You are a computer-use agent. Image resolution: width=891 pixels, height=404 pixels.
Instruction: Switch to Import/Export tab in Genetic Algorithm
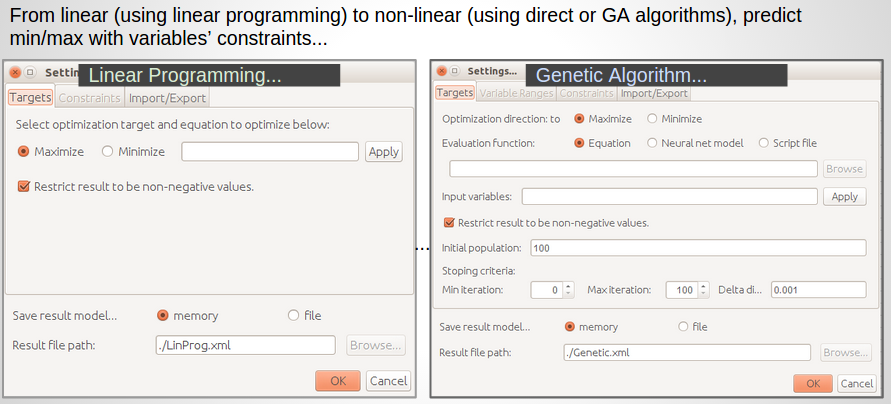[654, 93]
